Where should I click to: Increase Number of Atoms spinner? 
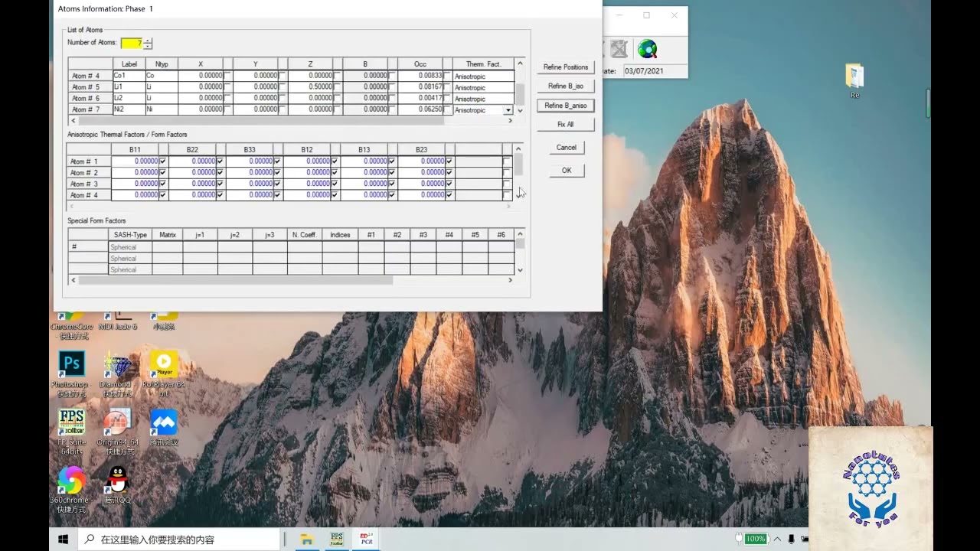[x=148, y=41]
